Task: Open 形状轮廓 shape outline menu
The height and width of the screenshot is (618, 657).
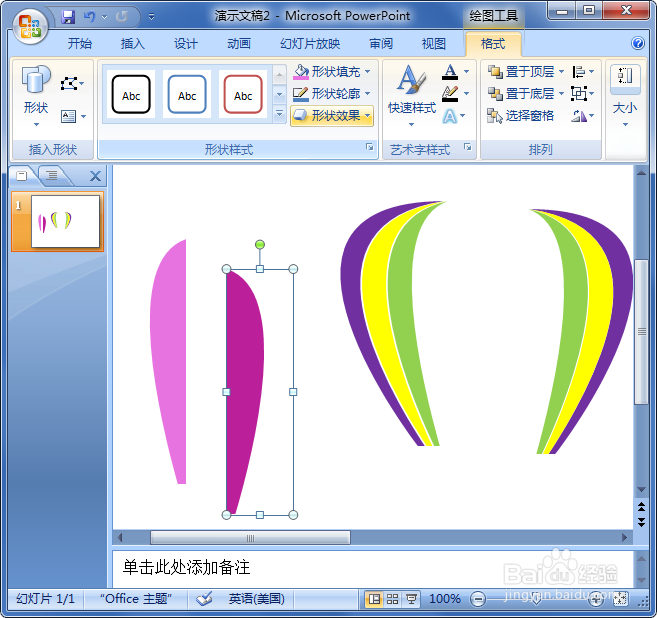Action: tap(332, 93)
